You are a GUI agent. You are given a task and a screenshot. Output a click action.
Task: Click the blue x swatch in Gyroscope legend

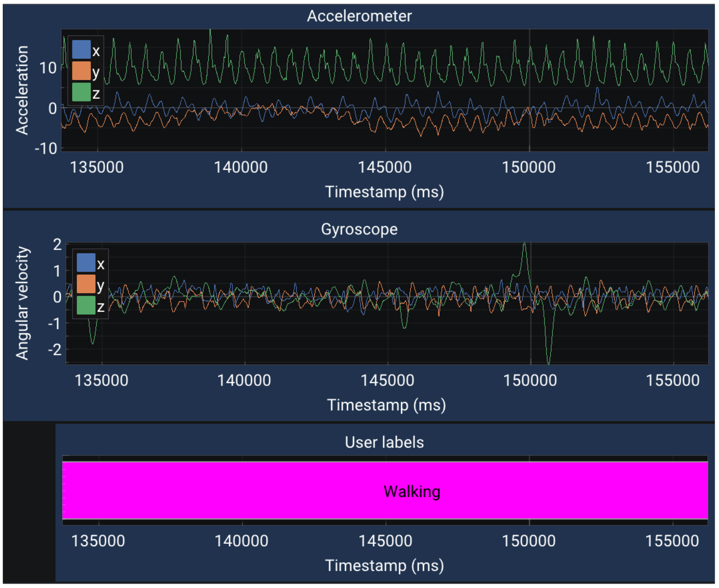point(86,263)
